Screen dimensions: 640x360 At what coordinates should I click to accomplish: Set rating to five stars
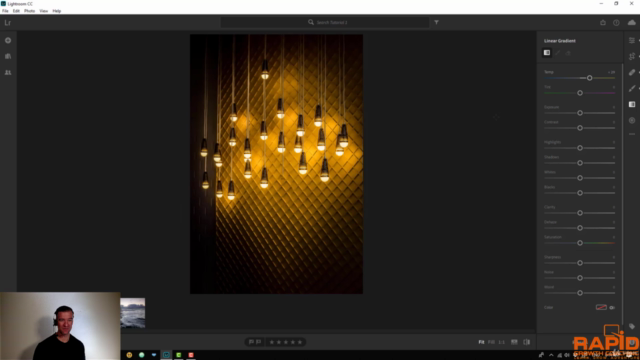(300, 342)
